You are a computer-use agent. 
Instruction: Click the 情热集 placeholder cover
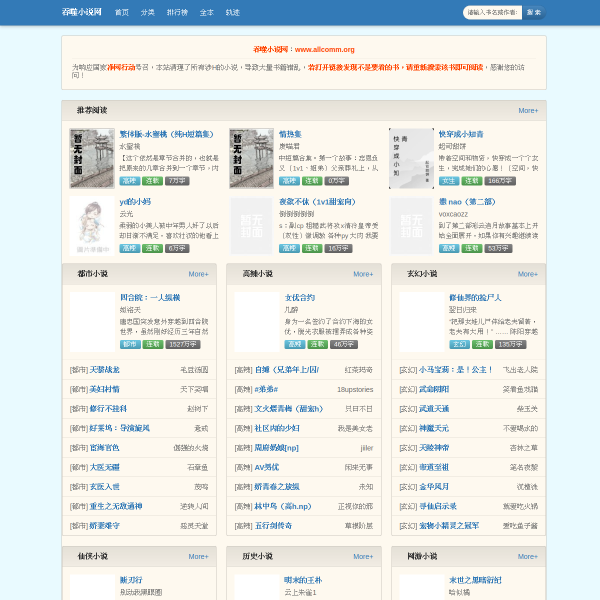coord(251,158)
